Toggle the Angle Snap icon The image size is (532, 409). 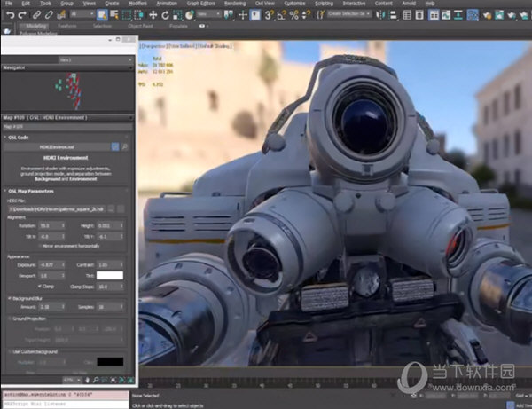[x=282, y=15]
